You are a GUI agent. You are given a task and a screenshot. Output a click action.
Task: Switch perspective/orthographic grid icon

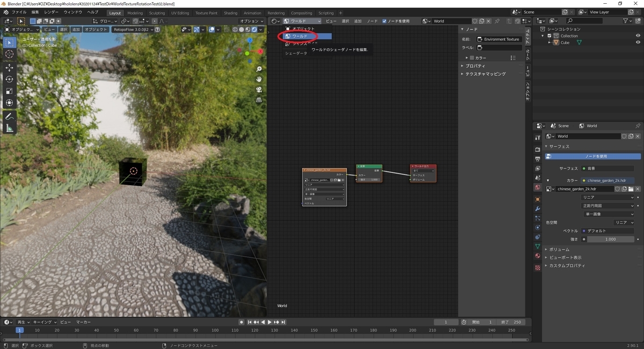(259, 100)
